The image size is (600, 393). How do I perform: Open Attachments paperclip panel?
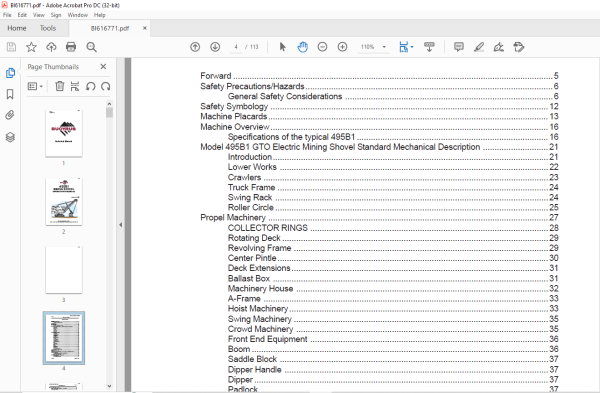[10, 115]
